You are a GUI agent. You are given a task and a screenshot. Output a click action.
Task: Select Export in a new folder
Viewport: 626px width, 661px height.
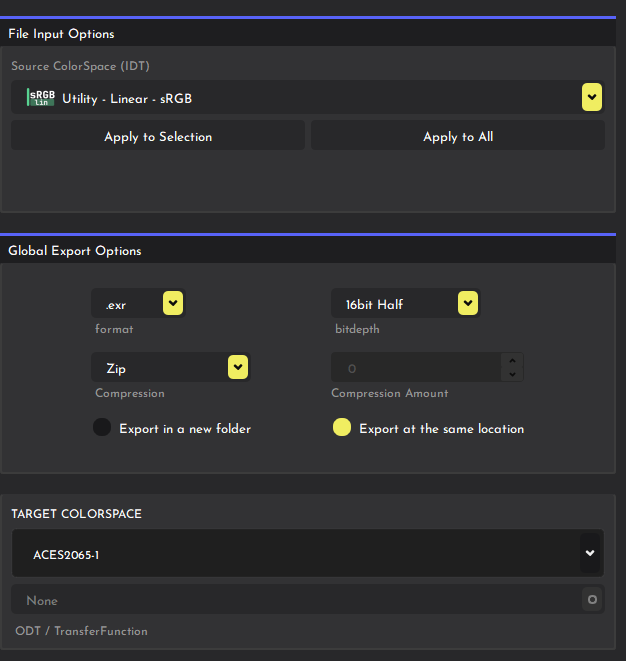(x=102, y=428)
